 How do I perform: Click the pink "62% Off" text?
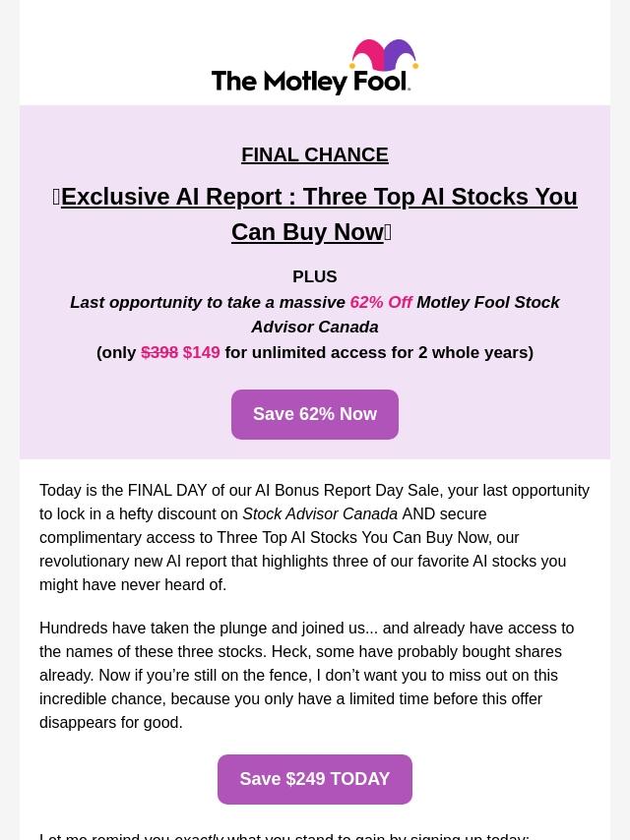point(381,302)
